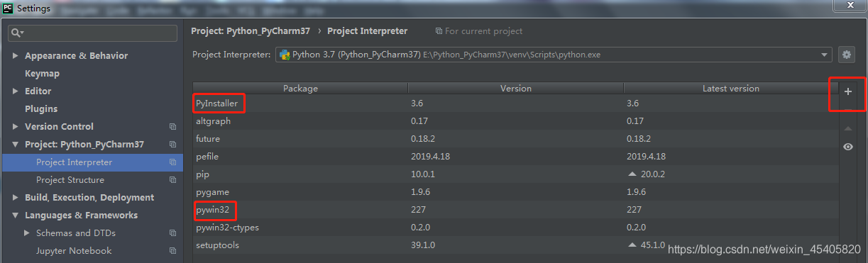This screenshot has height=263, width=868.
Task: Expand Build, Execution, Deployment section
Action: click(x=16, y=198)
